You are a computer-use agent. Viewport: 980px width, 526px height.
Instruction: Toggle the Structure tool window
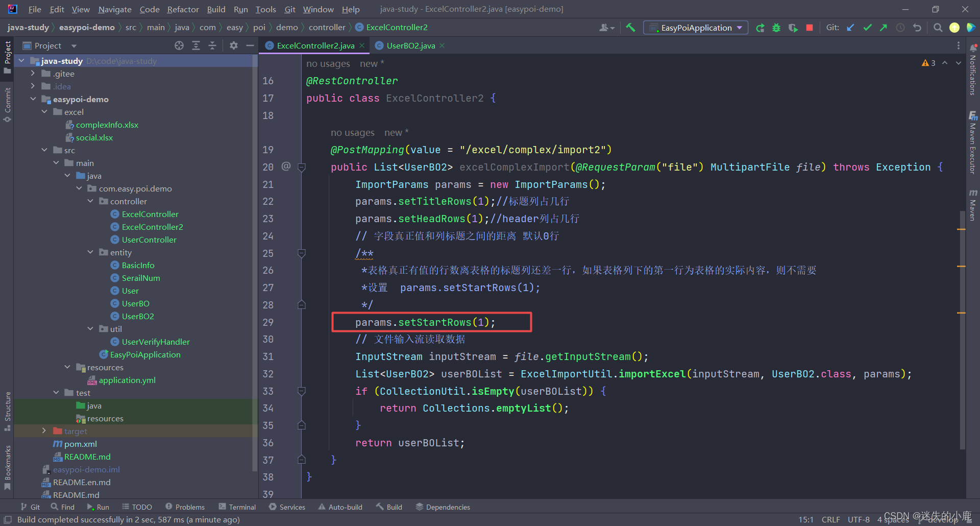point(7,411)
